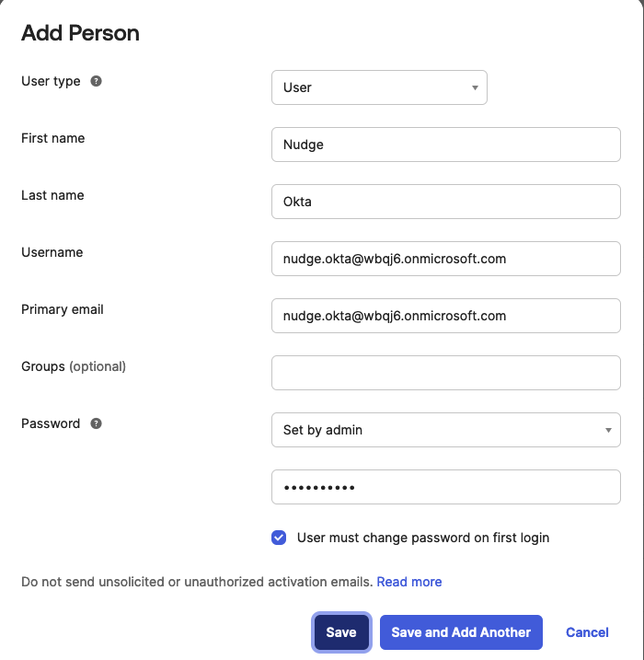This screenshot has width=644, height=660.
Task: Click the User type help icon
Action: [97, 81]
